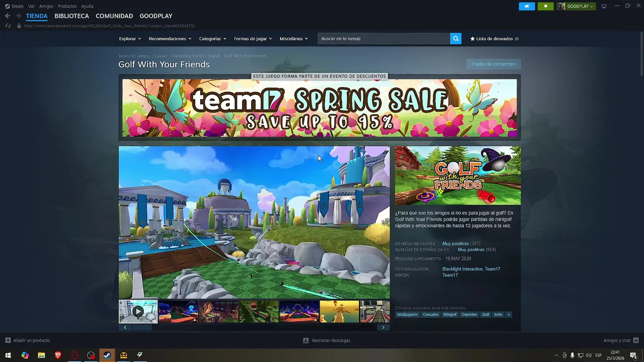The width and height of the screenshot is (644, 362).
Task: Open the Ver menu
Action: pyautogui.click(x=31, y=7)
